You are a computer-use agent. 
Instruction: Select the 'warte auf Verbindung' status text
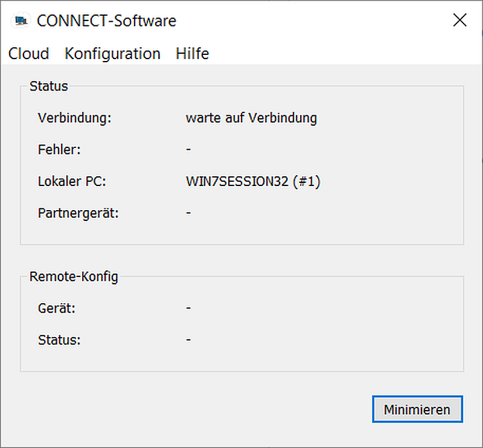(251, 118)
